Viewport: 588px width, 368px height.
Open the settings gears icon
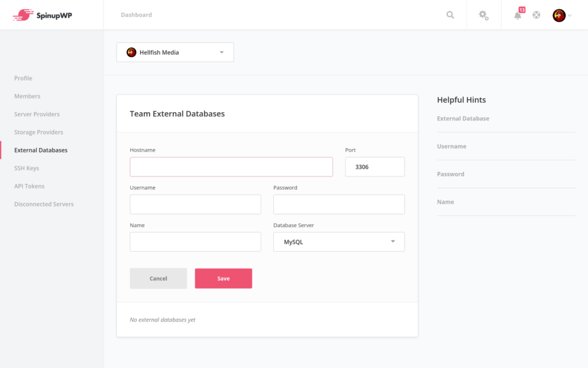click(x=483, y=16)
